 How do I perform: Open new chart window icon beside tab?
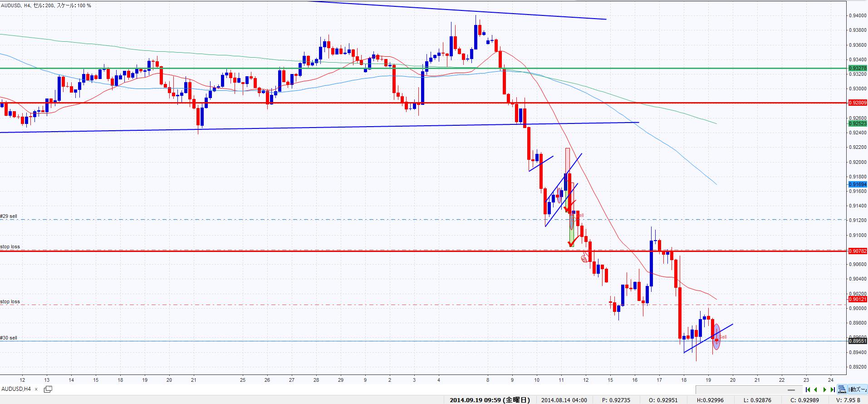tap(48, 389)
